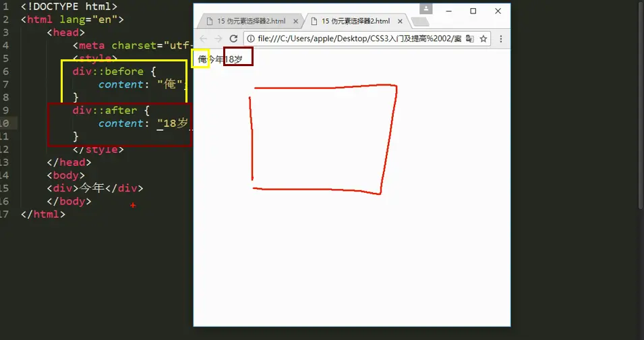The height and width of the screenshot is (340, 644).
Task: Click the rendered 俺 character in browser
Action: [202, 59]
